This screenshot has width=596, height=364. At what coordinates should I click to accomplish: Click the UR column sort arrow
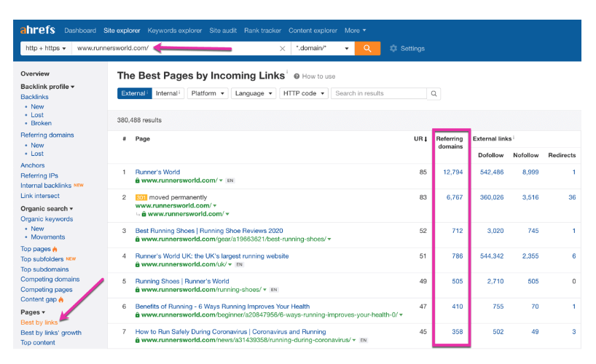426,138
